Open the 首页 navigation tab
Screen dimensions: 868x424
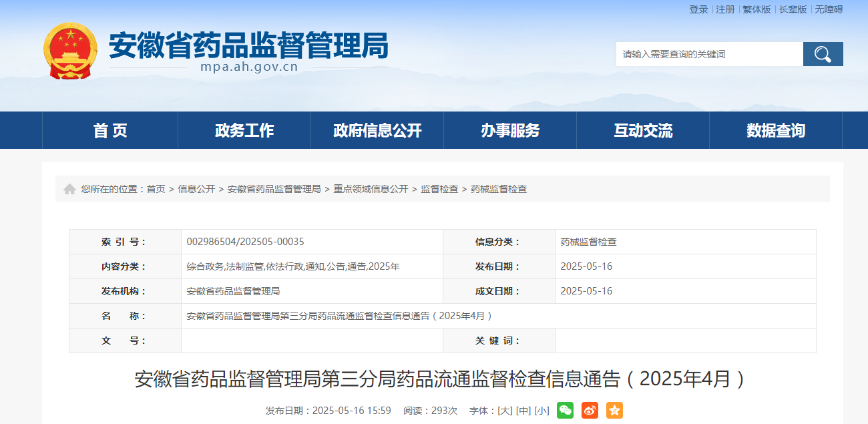110,130
